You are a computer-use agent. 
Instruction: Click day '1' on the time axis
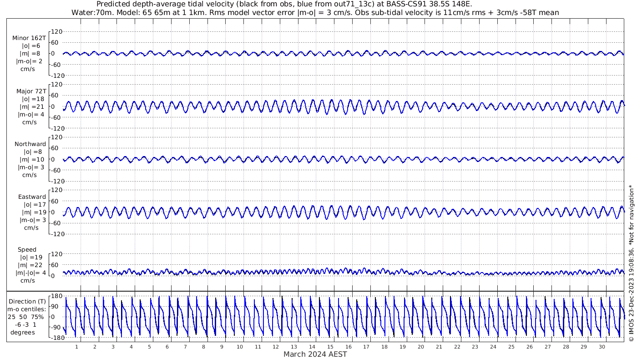tap(77, 347)
